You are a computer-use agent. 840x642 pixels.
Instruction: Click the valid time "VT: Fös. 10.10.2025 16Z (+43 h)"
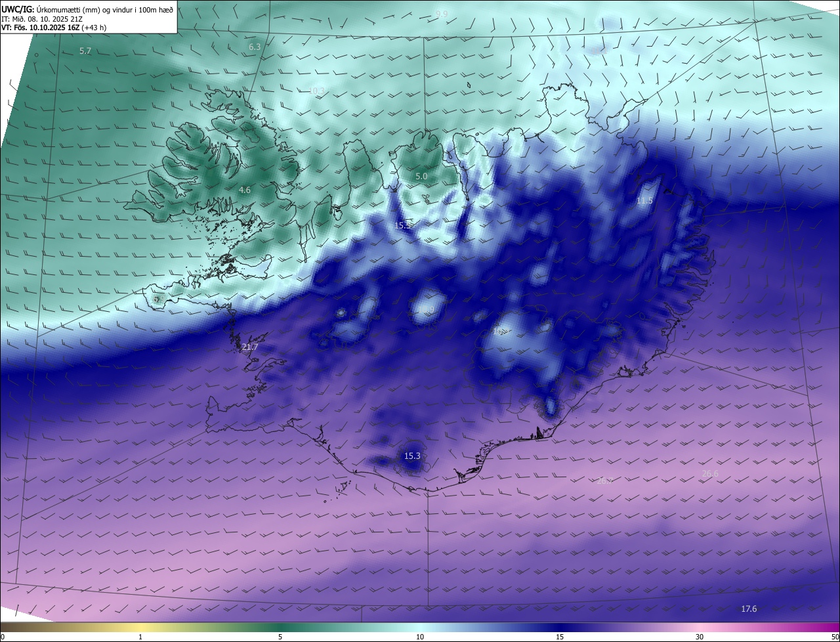click(x=54, y=28)
